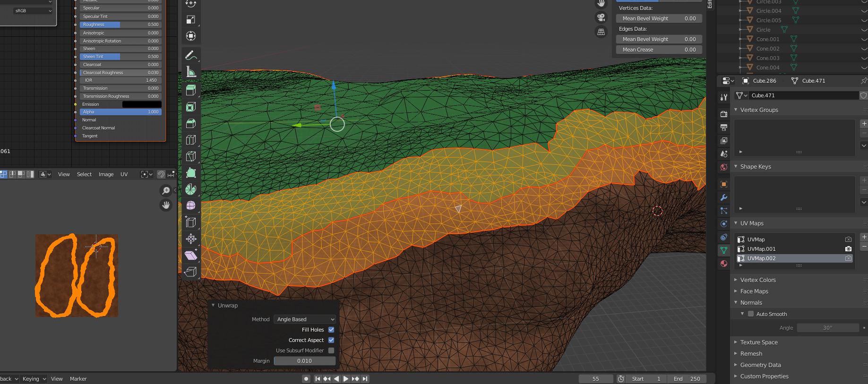Adjust the Alpha slider
868x384 pixels.
[120, 112]
